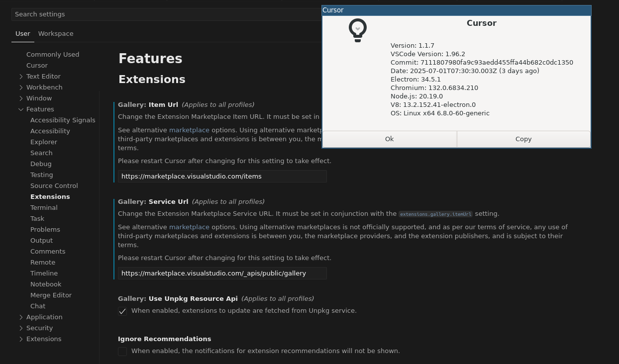
Task: Click the Commit hash line in dialog
Action: point(482,63)
